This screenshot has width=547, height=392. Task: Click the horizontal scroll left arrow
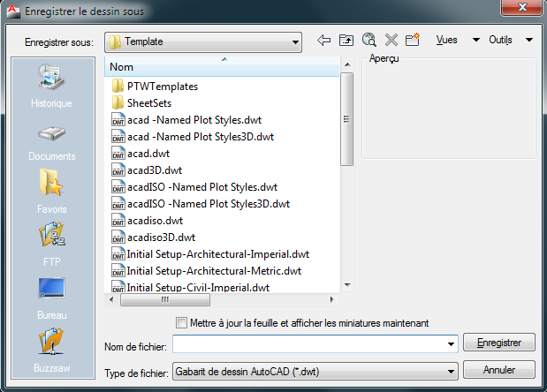pyautogui.click(x=111, y=299)
